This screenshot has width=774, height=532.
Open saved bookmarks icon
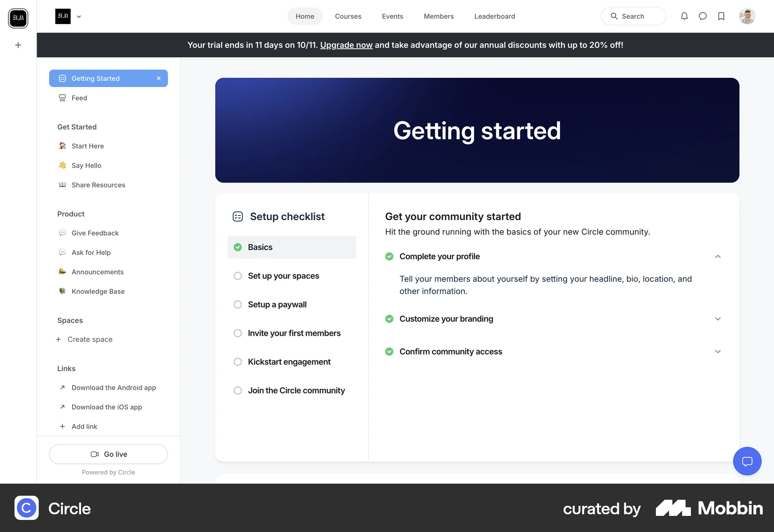[x=722, y=16]
